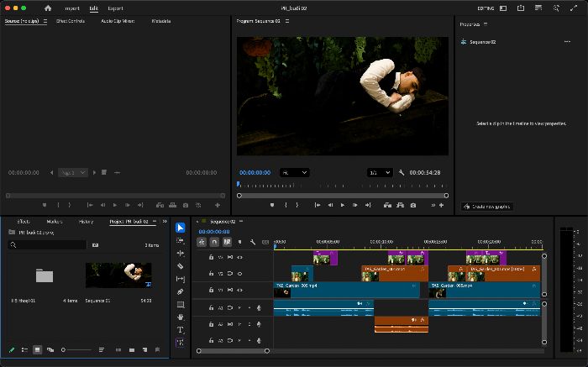
Task: Toggle track output eye for V2
Action: 239,274
